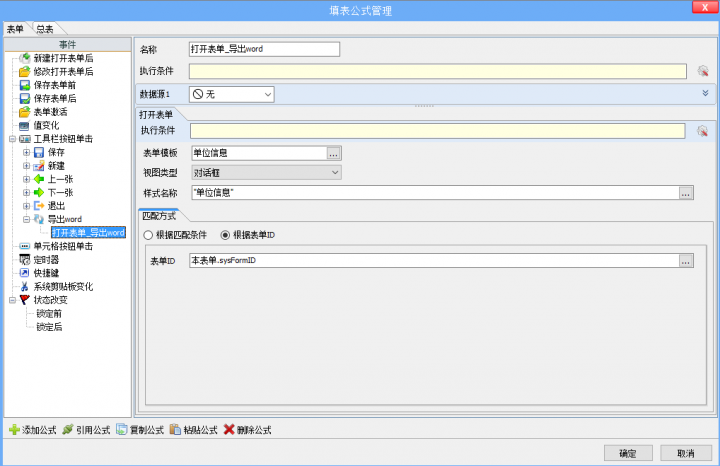Select the 匹配方式 tab
Screen dimensions: 720x466
pos(159,216)
